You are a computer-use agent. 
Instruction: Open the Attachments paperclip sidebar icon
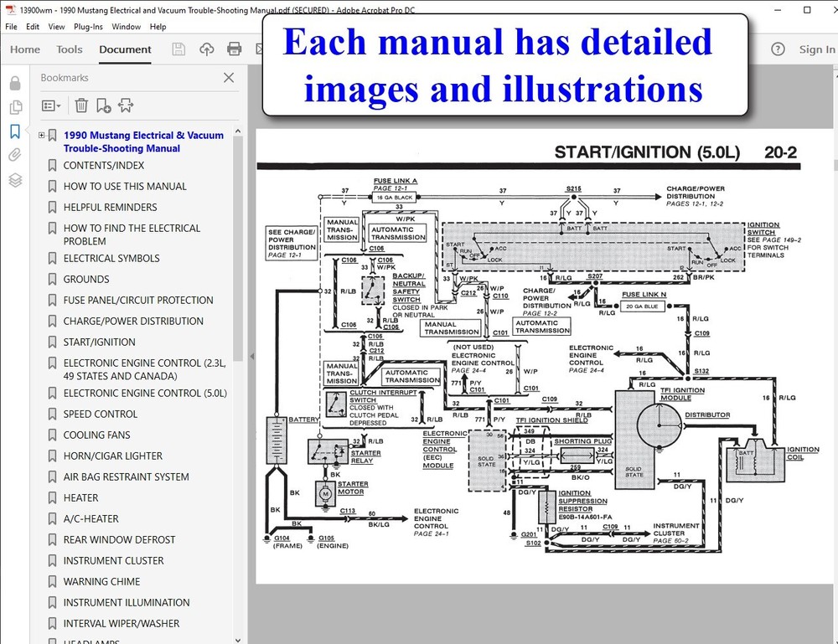15,156
